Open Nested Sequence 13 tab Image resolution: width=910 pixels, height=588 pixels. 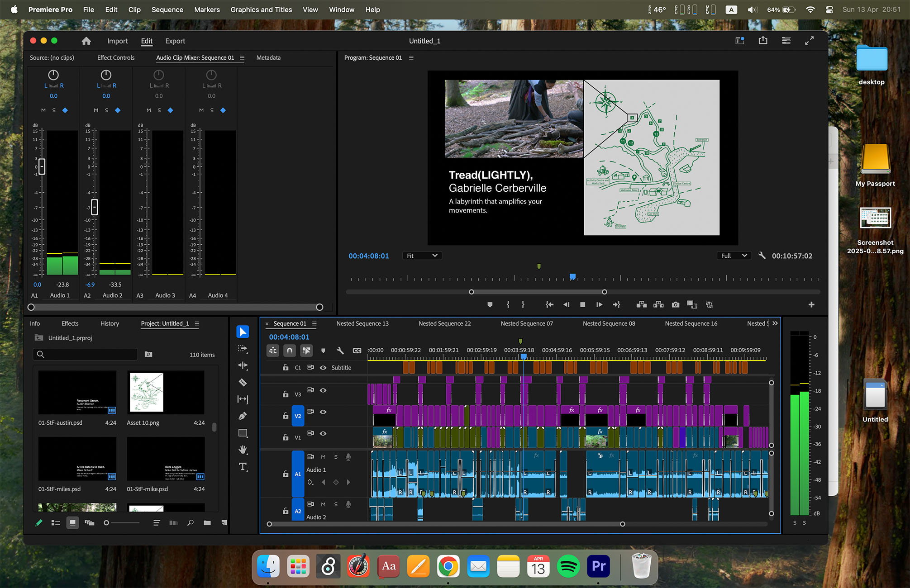coord(362,324)
